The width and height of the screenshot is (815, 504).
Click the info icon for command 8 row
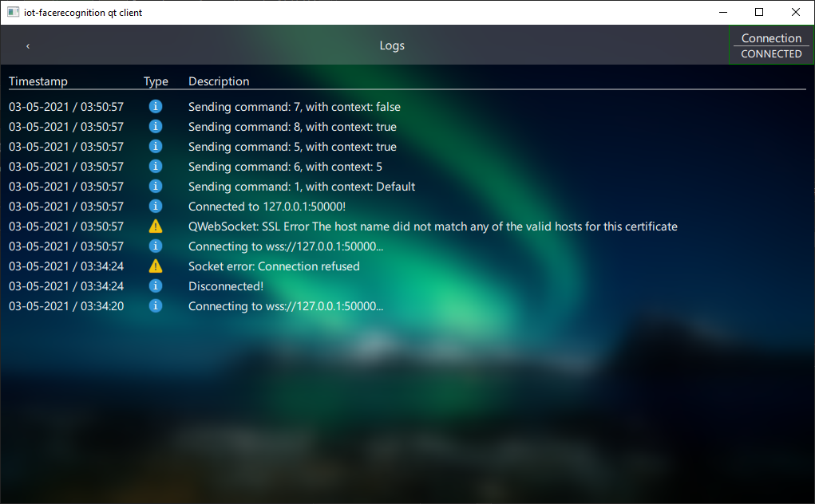tap(156, 126)
